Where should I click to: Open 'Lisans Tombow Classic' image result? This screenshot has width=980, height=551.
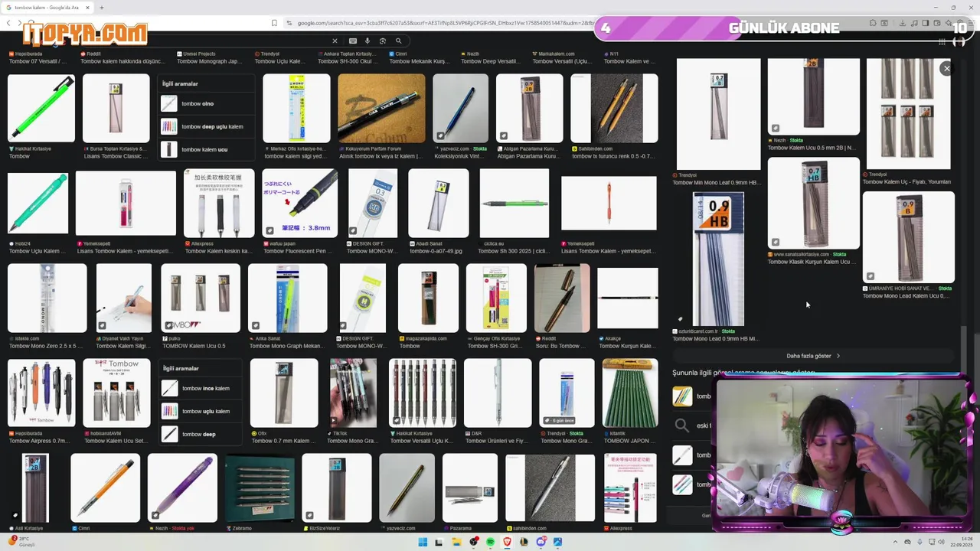coord(116,108)
